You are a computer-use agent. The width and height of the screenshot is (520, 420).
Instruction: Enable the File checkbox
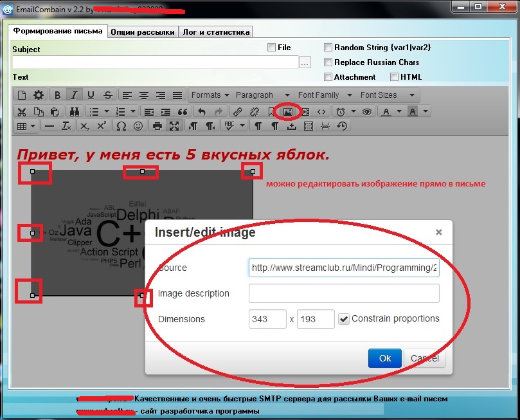pos(271,48)
